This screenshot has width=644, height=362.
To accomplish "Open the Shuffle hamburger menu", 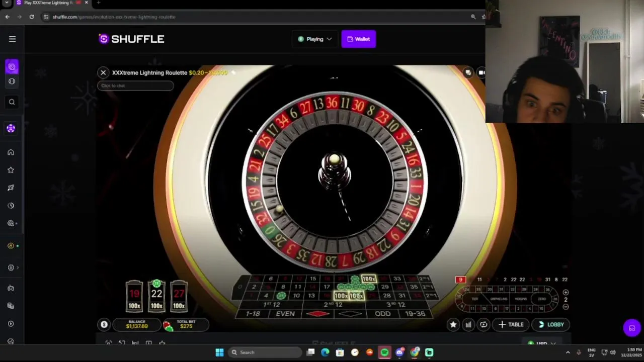I will click(12, 39).
